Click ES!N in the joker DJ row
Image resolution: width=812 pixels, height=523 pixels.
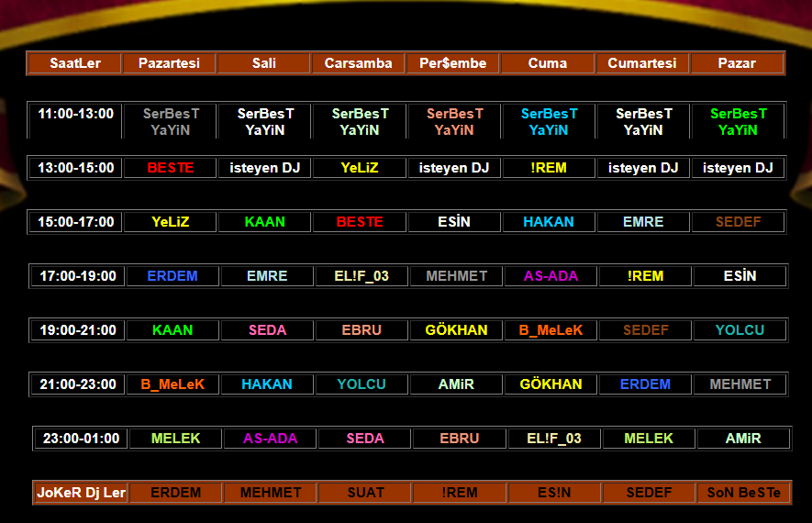554,493
